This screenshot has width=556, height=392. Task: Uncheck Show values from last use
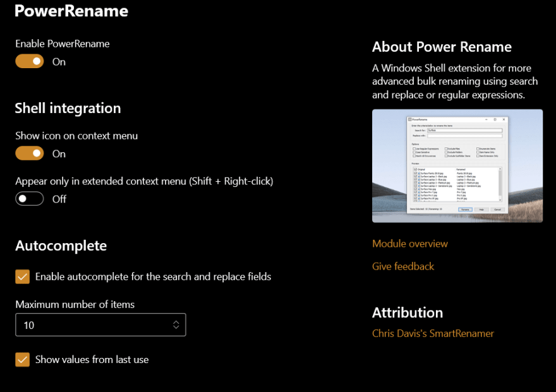click(22, 359)
